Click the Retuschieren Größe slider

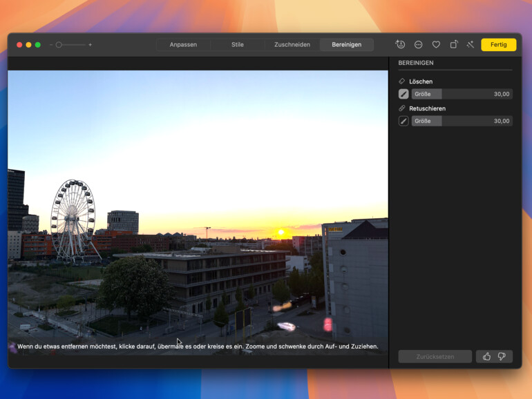point(462,121)
